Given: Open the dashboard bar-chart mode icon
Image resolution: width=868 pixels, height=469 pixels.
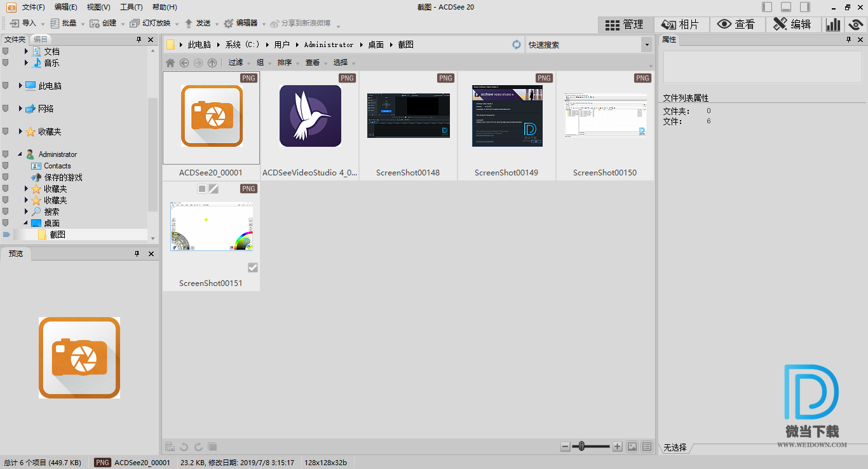Looking at the screenshot, I should click(832, 24).
